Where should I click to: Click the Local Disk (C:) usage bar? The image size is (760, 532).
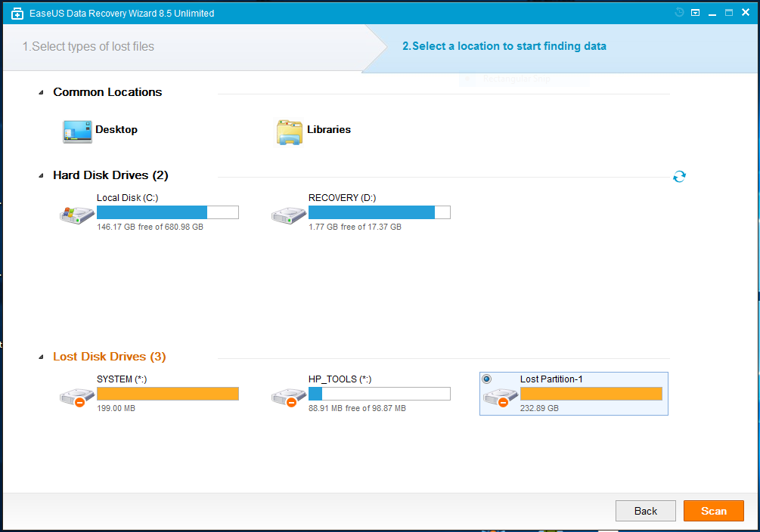tap(168, 212)
